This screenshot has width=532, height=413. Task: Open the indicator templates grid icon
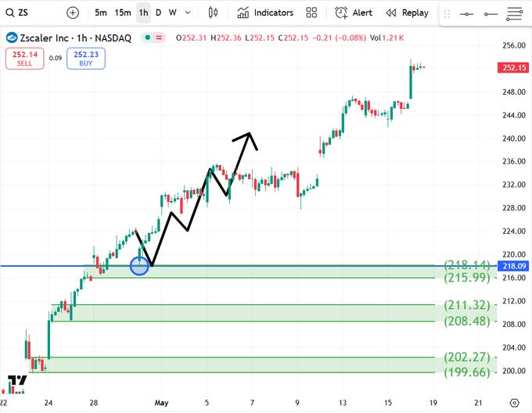(311, 13)
